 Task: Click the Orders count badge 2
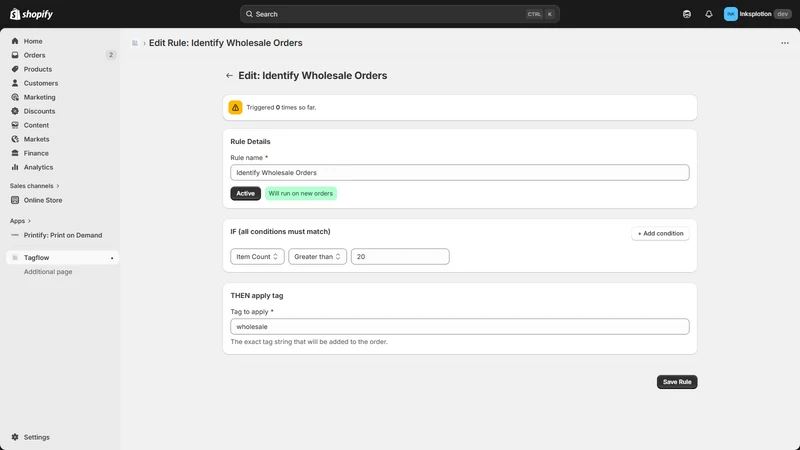coord(111,55)
